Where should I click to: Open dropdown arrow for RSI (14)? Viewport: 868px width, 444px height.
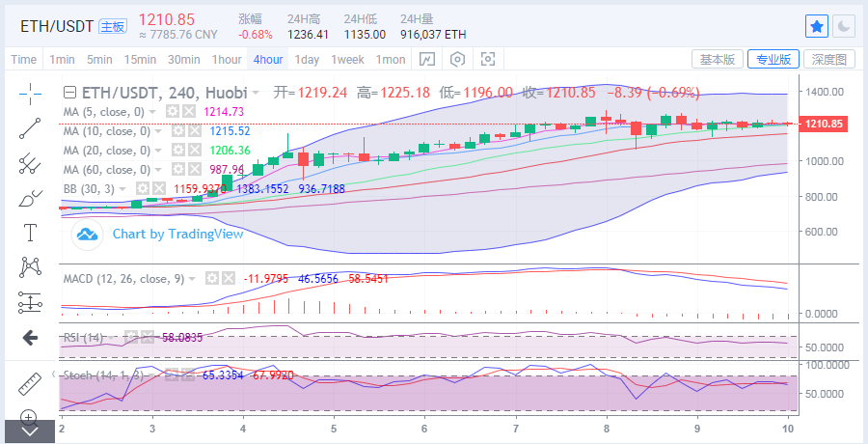pyautogui.click(x=112, y=337)
